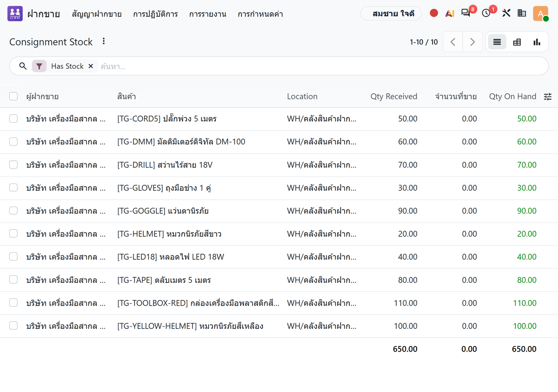Click the สมชาย ใจดี button
Image resolution: width=558 pixels, height=392 pixels.
click(391, 13)
